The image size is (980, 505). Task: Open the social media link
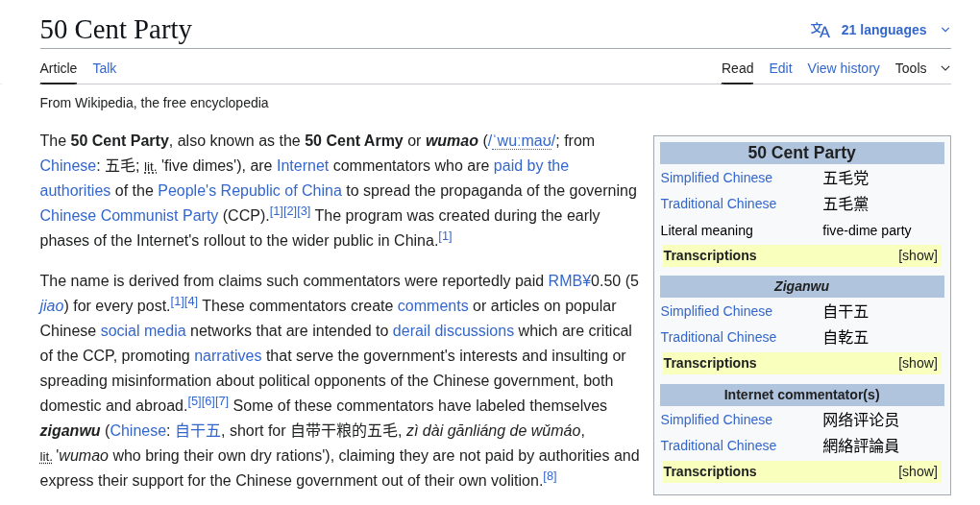[143, 331]
